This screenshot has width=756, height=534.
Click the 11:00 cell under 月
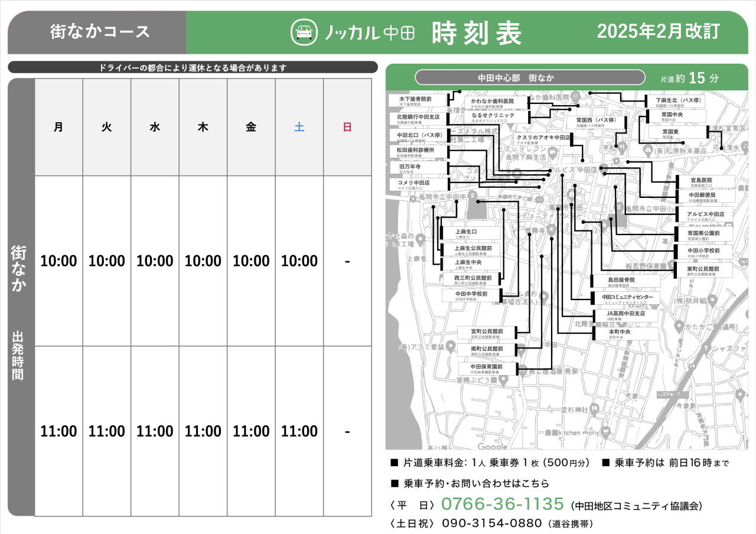coord(58,431)
